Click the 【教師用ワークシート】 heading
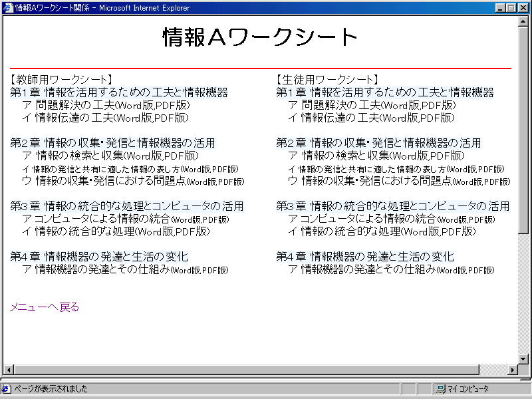 pyautogui.click(x=61, y=80)
